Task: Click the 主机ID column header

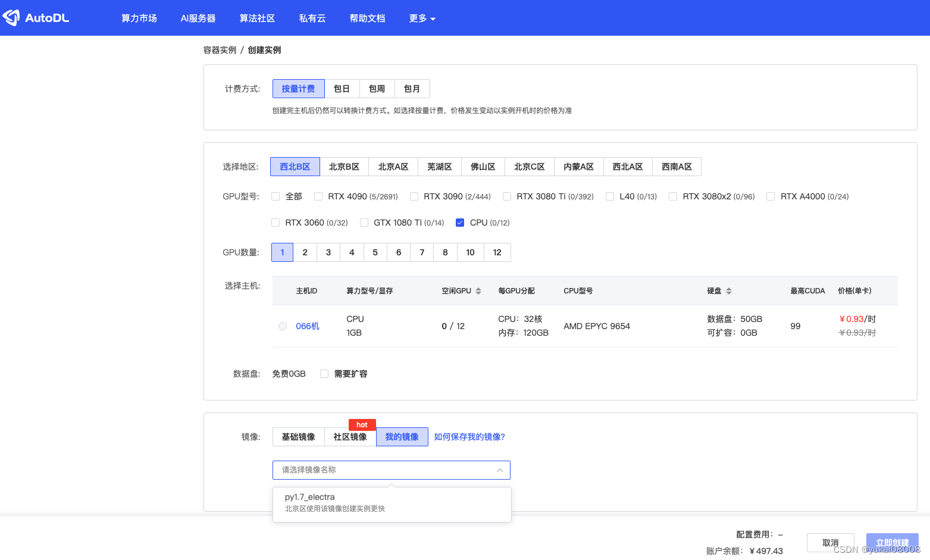Action: tap(306, 291)
